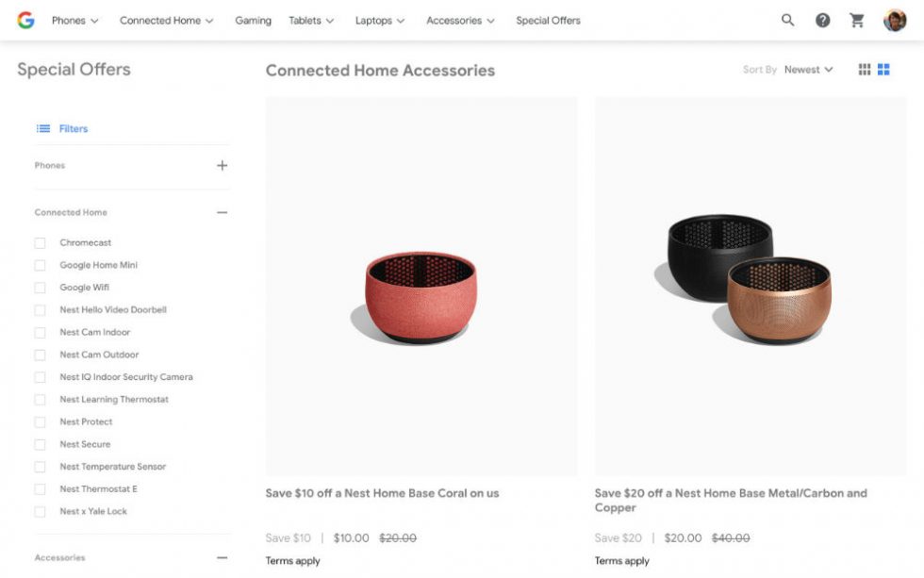This screenshot has height=578, width=924.
Task: Open the shopping cart
Action: click(857, 20)
